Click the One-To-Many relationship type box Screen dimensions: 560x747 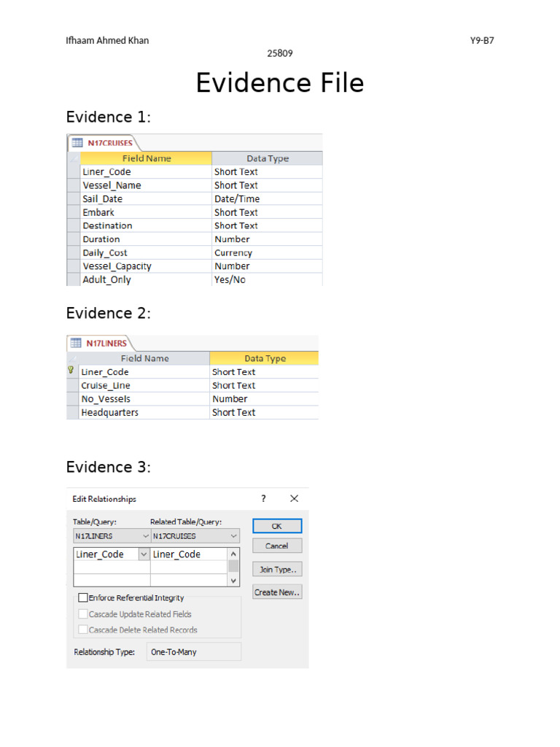pos(194,651)
